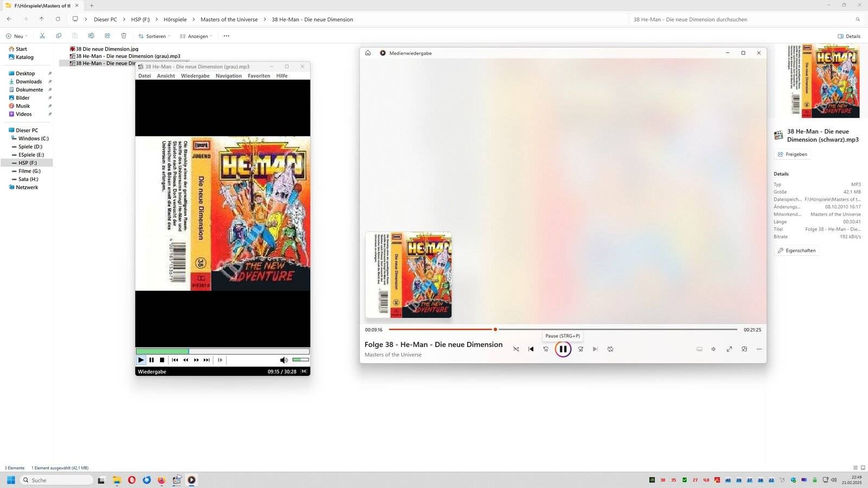Click the Explorer search field
Image resolution: width=868 pixels, height=488 pixels.
click(746, 20)
